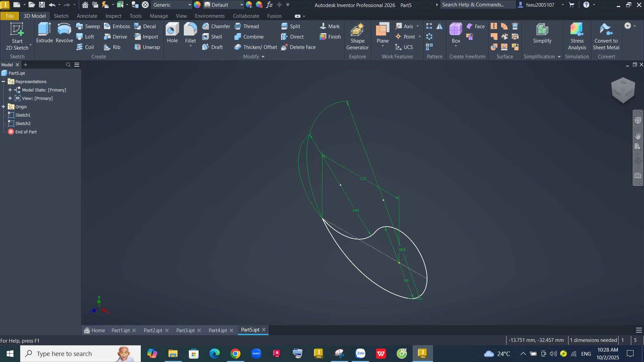Click the Pan hand navigation icon
The width and height of the screenshot is (644, 362).
point(638,136)
